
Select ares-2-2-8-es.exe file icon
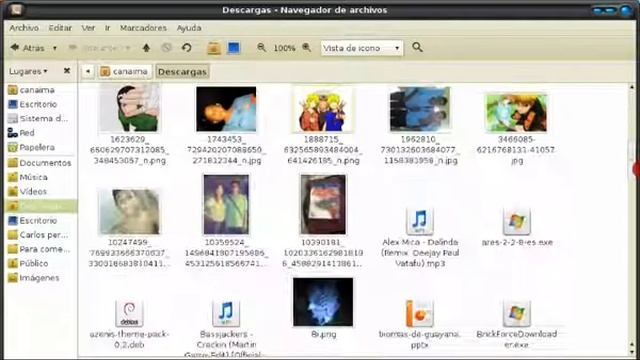[516, 221]
